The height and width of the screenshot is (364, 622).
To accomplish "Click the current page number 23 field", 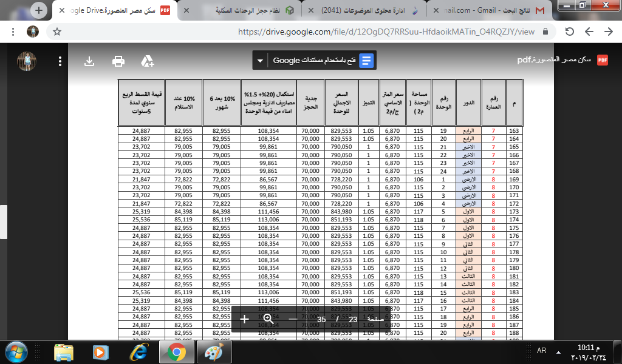I will click(353, 319).
